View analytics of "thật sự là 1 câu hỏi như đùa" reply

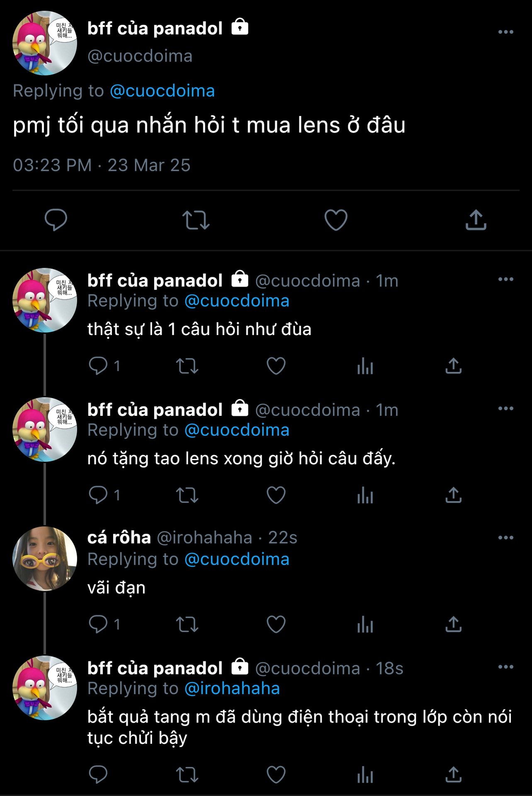coord(365,366)
